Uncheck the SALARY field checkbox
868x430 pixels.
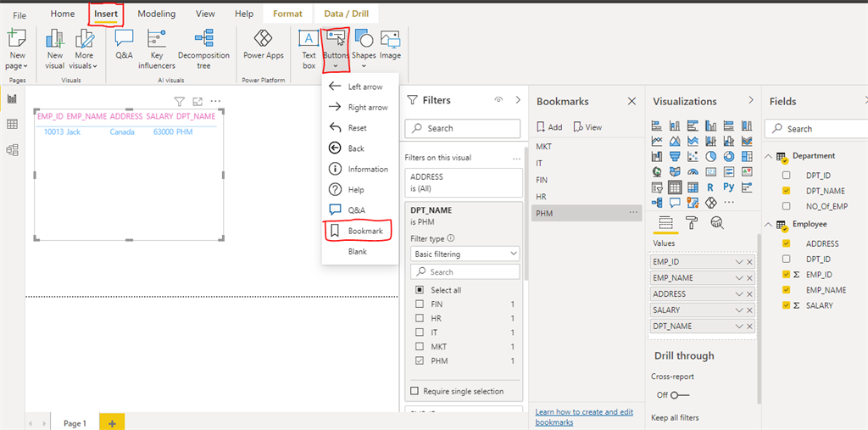[786, 305]
